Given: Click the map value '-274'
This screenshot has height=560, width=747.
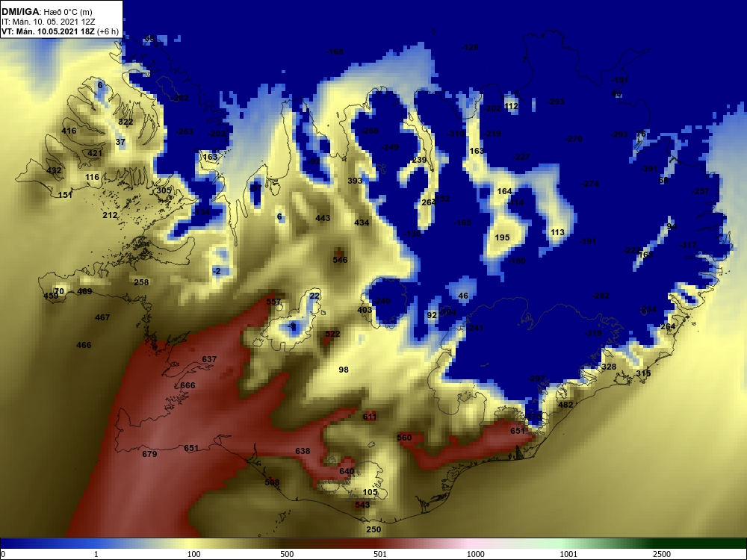Looking at the screenshot, I should (591, 184).
